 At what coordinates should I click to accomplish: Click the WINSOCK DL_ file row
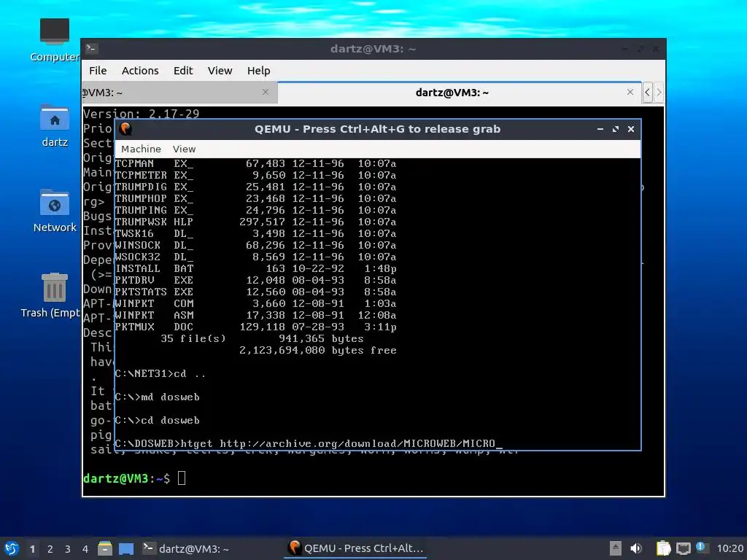click(x=255, y=245)
